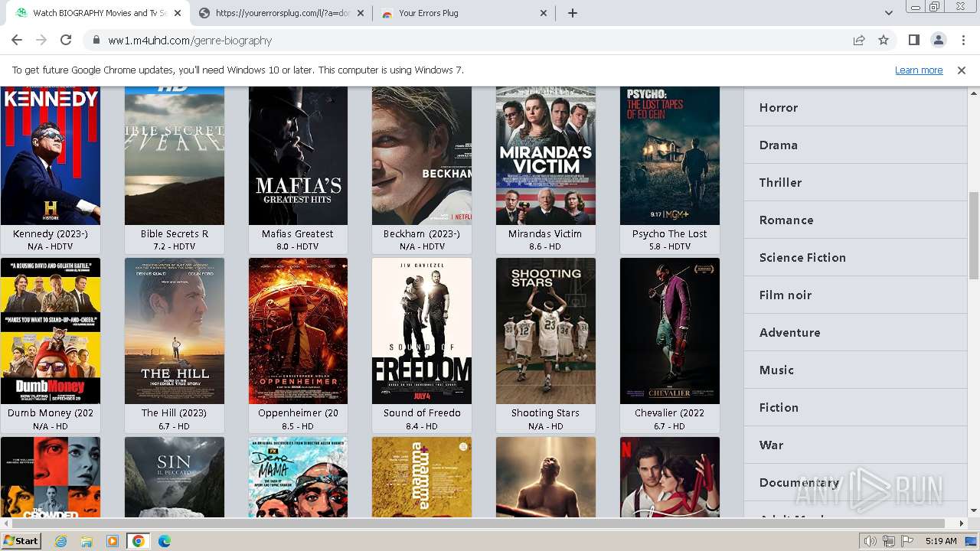Open the Kennedy (2023-) poster
The image size is (980, 551).
coord(51,155)
